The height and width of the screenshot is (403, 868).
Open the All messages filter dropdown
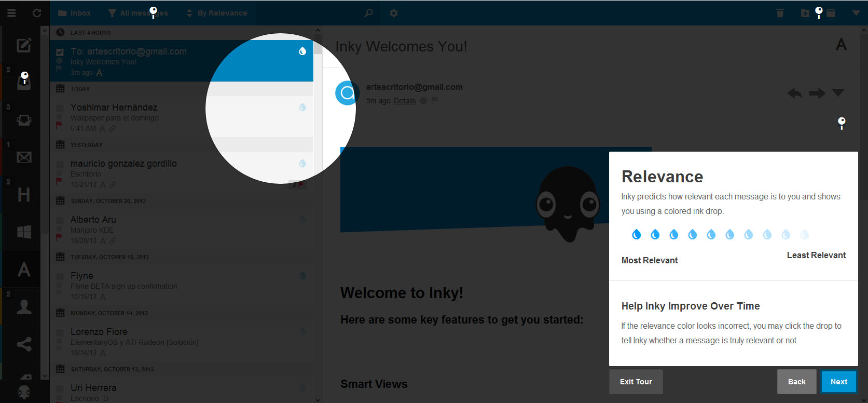click(138, 13)
